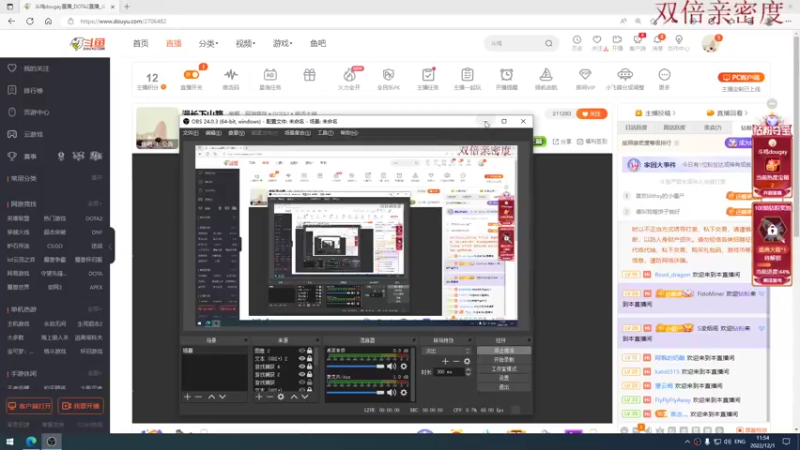Open the 更多 ellipsis icon in streamer toolbar

pos(664,75)
